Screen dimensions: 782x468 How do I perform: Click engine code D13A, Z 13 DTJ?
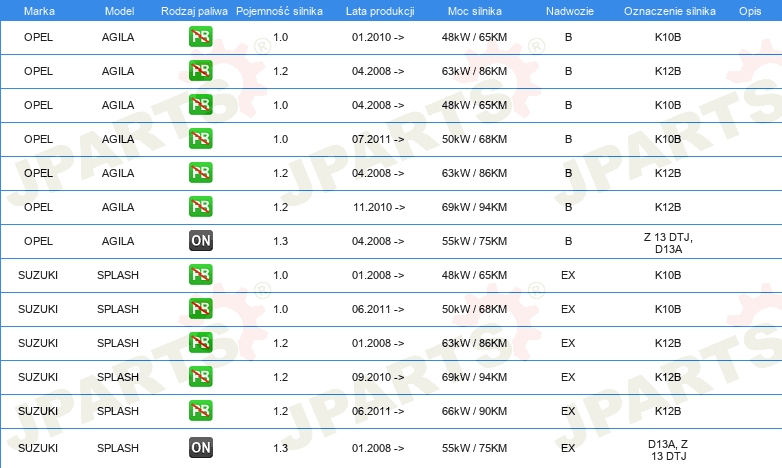click(668, 450)
